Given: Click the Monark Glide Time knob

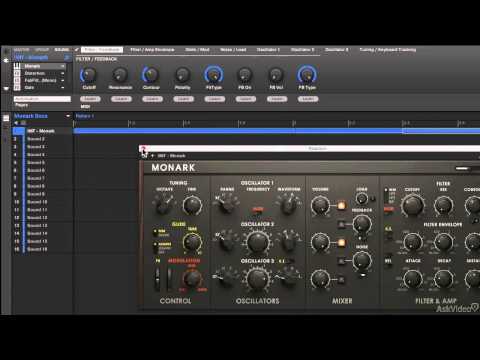Looking at the screenshot, I should tap(192, 242).
